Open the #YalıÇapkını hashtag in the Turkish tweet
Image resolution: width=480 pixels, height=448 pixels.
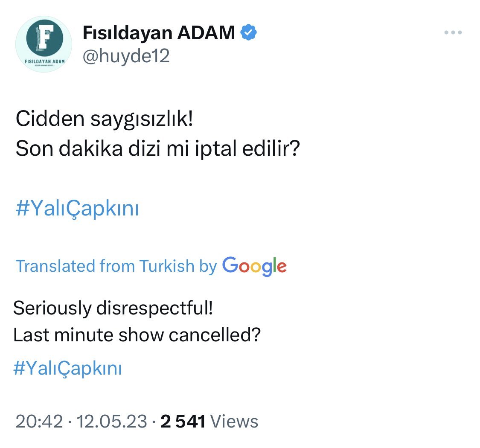(x=77, y=209)
